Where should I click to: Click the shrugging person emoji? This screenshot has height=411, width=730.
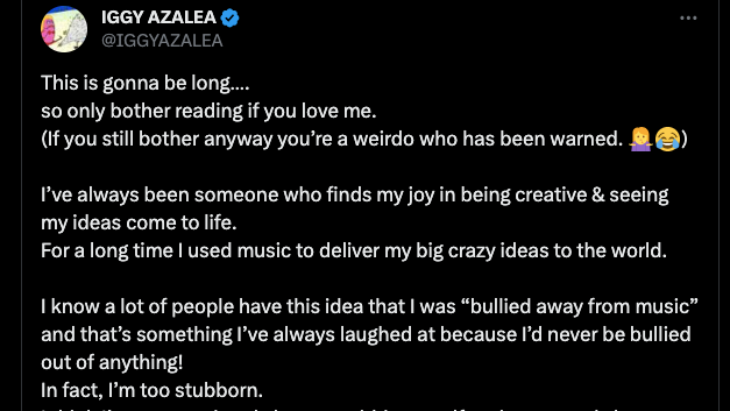tap(640, 140)
